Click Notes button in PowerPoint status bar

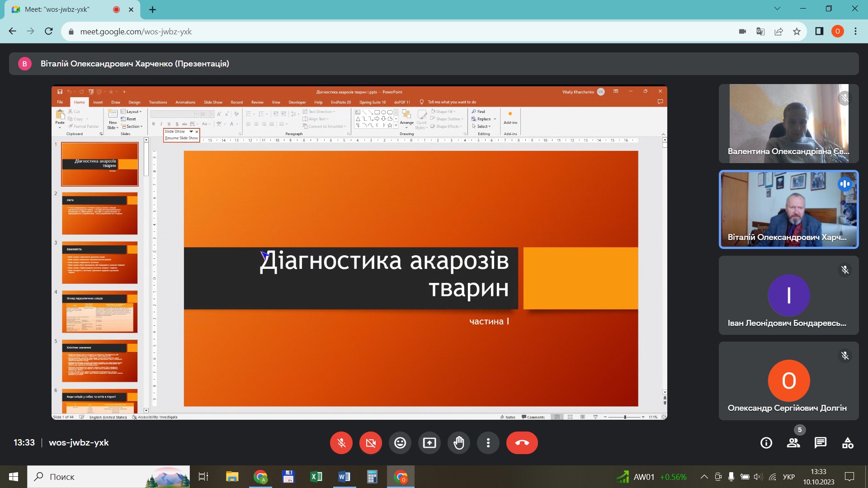[x=508, y=417]
